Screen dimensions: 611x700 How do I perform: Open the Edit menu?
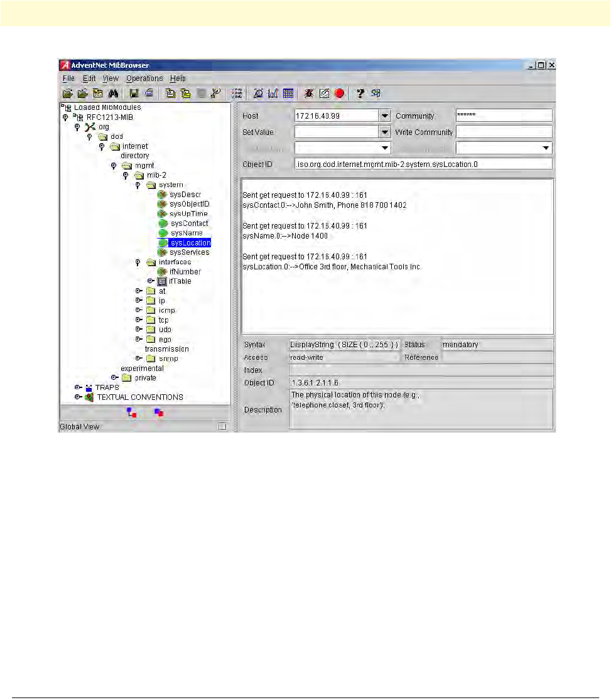tap(89, 78)
